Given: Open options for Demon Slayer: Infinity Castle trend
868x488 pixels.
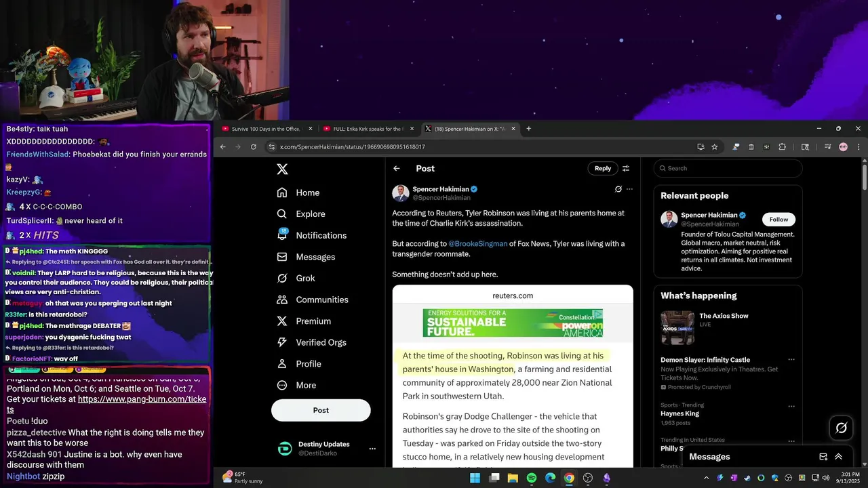Looking at the screenshot, I should (791, 360).
